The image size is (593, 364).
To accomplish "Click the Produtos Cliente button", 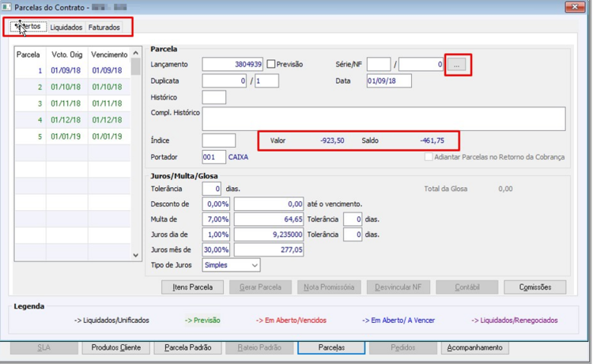I will tap(115, 347).
